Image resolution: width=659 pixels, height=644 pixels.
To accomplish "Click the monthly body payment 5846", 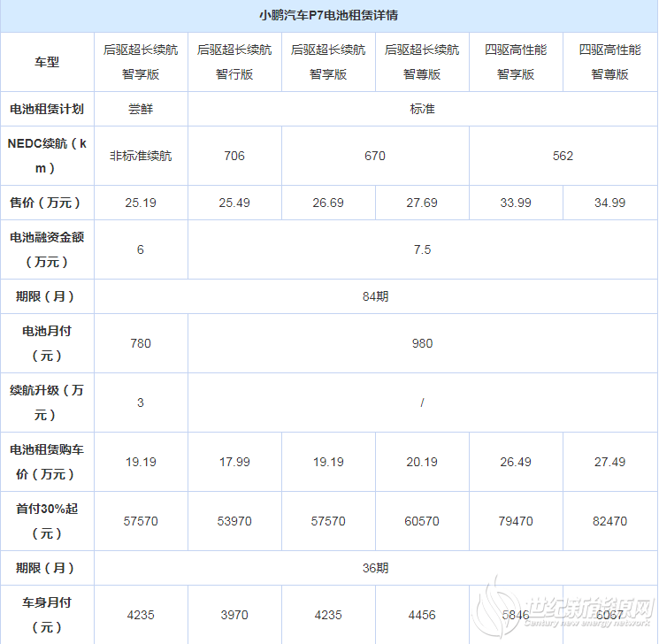I will click(516, 615).
